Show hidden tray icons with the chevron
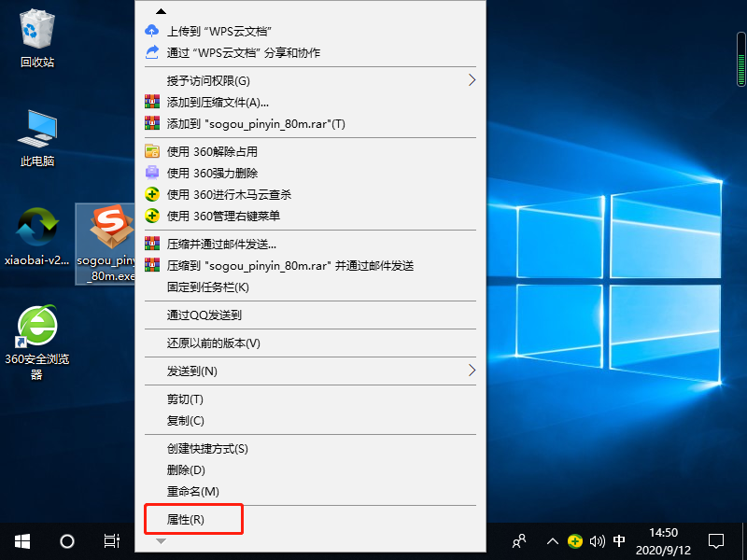This screenshot has width=747, height=560. click(x=553, y=541)
